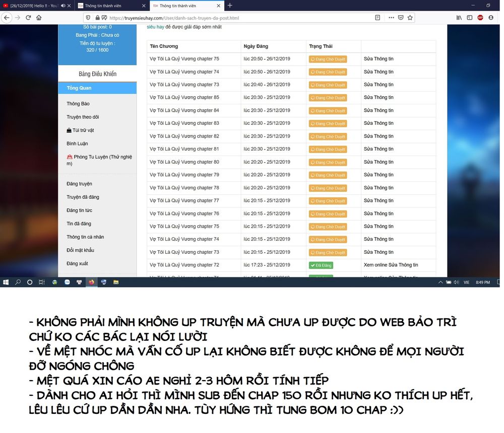Image resolution: width=504 pixels, height=433 pixels.
Task: Toggle reader view in the address bar
Action: point(377,18)
